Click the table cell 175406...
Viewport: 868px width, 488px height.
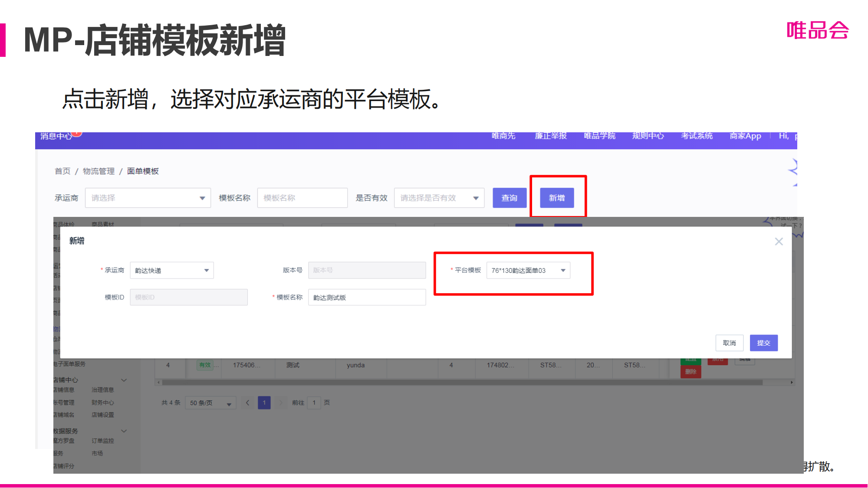[247, 365]
